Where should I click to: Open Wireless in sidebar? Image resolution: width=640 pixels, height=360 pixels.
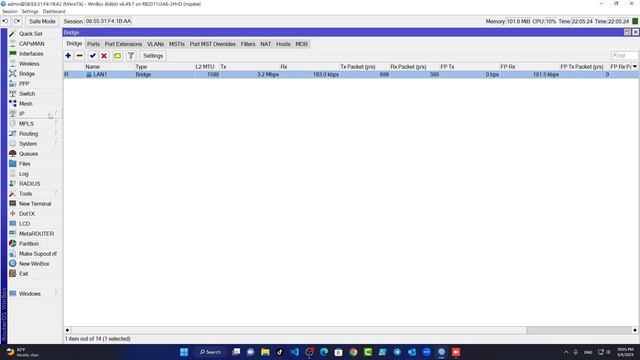point(29,64)
